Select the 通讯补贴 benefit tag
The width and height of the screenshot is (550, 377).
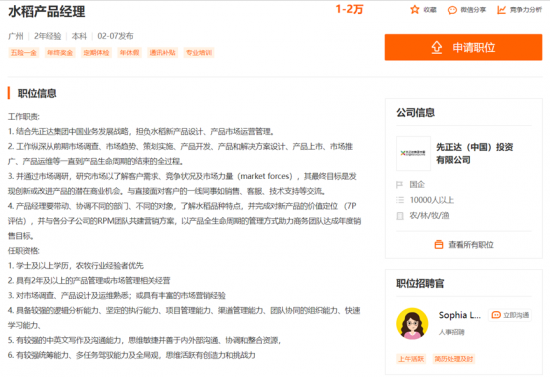pyautogui.click(x=162, y=53)
